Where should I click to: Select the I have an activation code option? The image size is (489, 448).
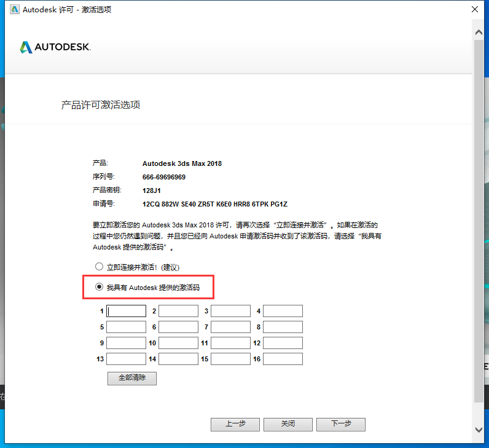(99, 287)
